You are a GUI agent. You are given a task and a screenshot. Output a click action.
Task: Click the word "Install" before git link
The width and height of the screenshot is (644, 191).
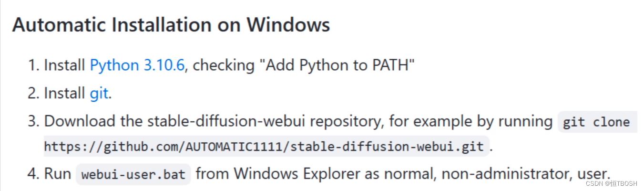click(x=64, y=93)
